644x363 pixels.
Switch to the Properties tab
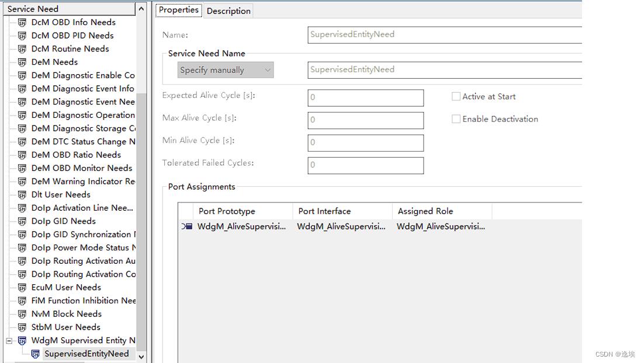(x=178, y=10)
